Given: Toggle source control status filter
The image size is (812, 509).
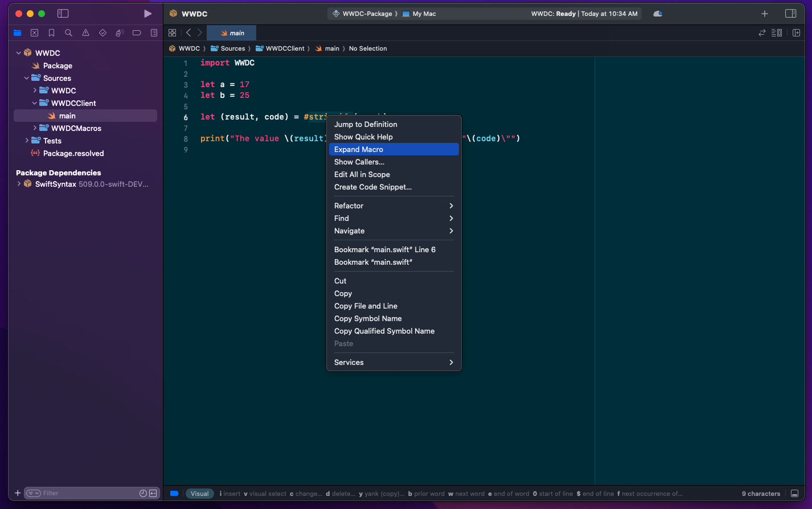Looking at the screenshot, I should pos(153,493).
